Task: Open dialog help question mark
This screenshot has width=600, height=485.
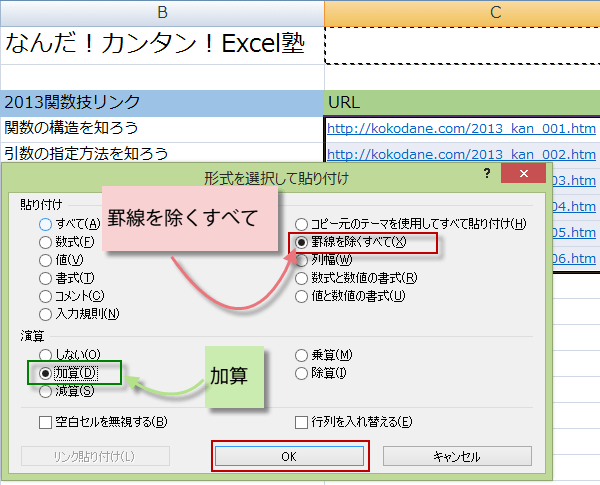Action: pyautogui.click(x=487, y=173)
